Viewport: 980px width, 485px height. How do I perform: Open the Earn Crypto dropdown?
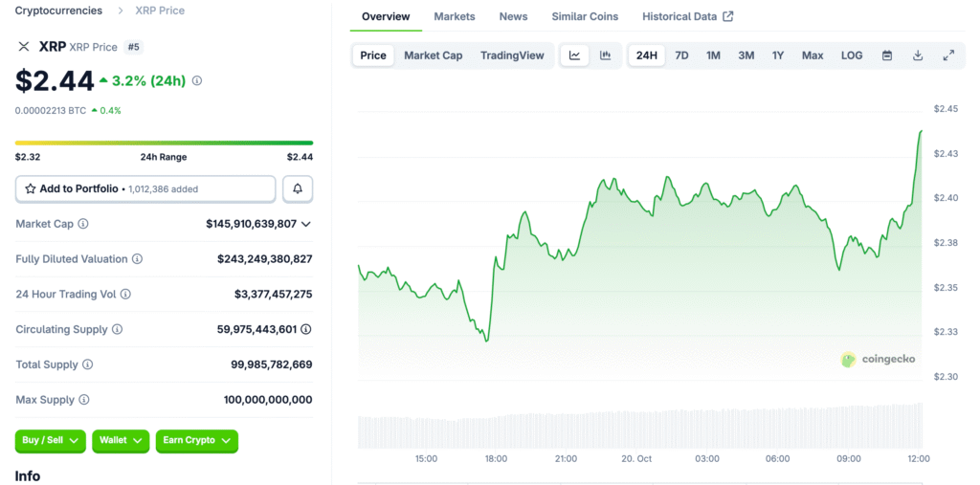click(x=196, y=440)
